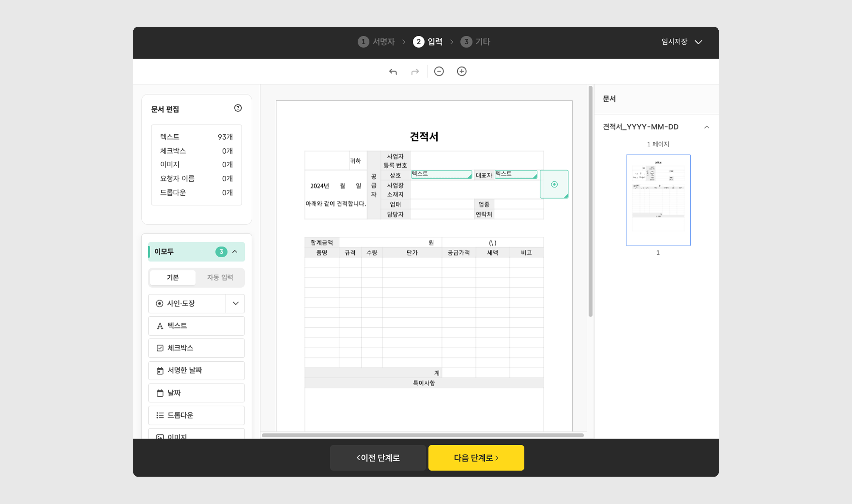Switch to the 기본 tab
Viewport: 852px width, 504px height.
click(x=172, y=278)
